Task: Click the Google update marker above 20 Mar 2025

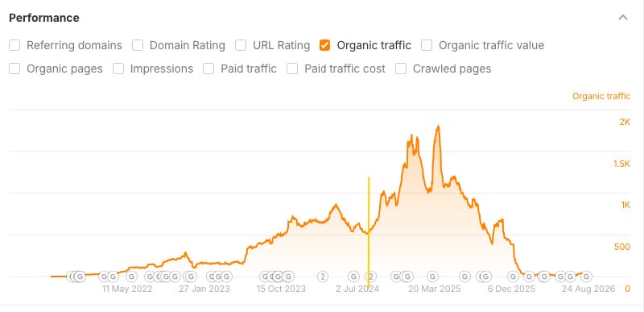Action: [432, 277]
